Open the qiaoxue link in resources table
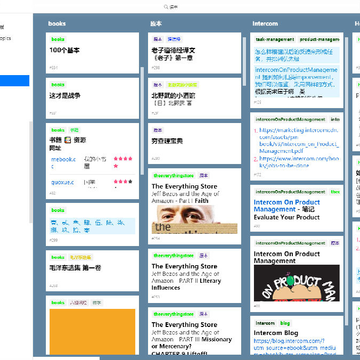 63,183
